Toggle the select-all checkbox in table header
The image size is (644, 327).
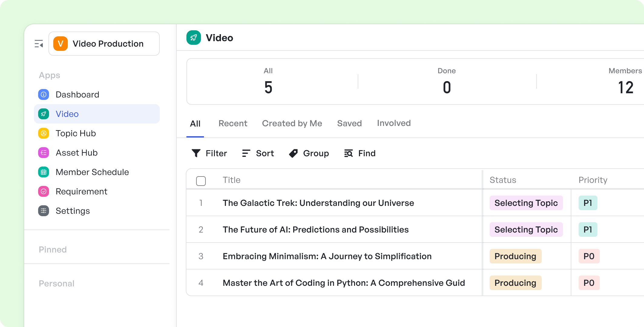201,181
